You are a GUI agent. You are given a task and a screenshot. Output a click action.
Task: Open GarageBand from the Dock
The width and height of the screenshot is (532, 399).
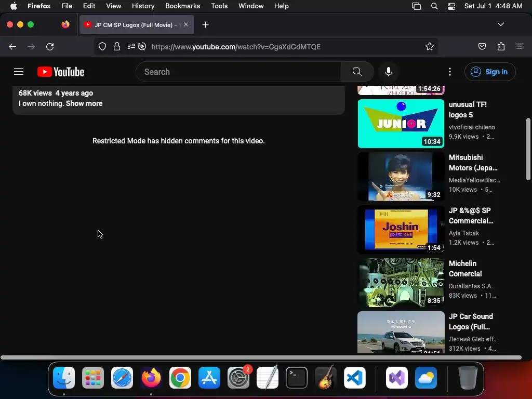pos(326,378)
